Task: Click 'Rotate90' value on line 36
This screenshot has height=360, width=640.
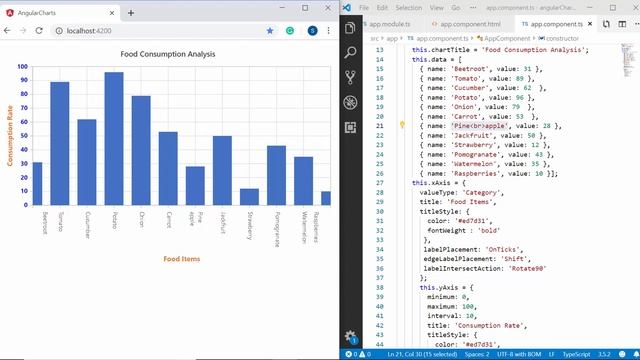Action: pos(527,269)
